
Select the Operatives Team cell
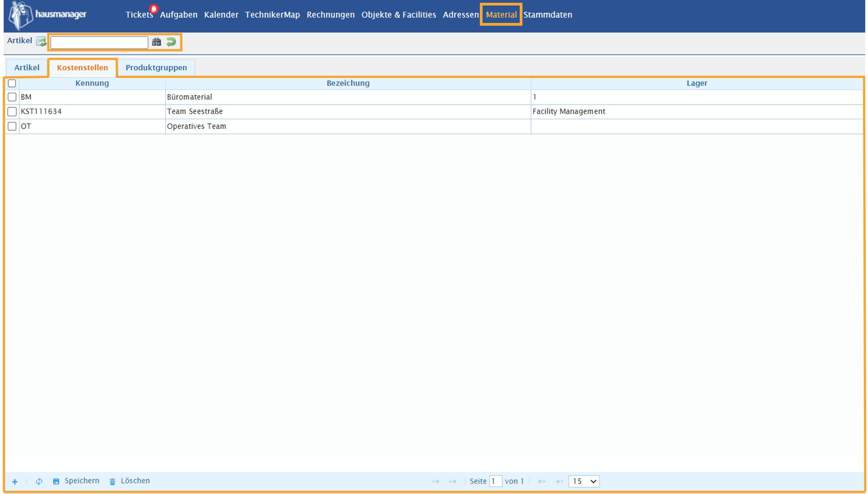click(348, 126)
